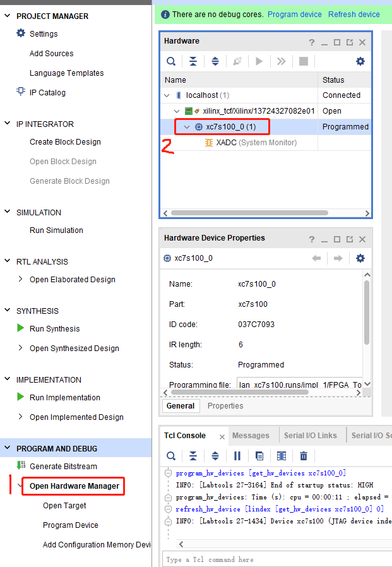Go to next object in Device Properties
Screen dimensions: 392x567
click(x=338, y=258)
